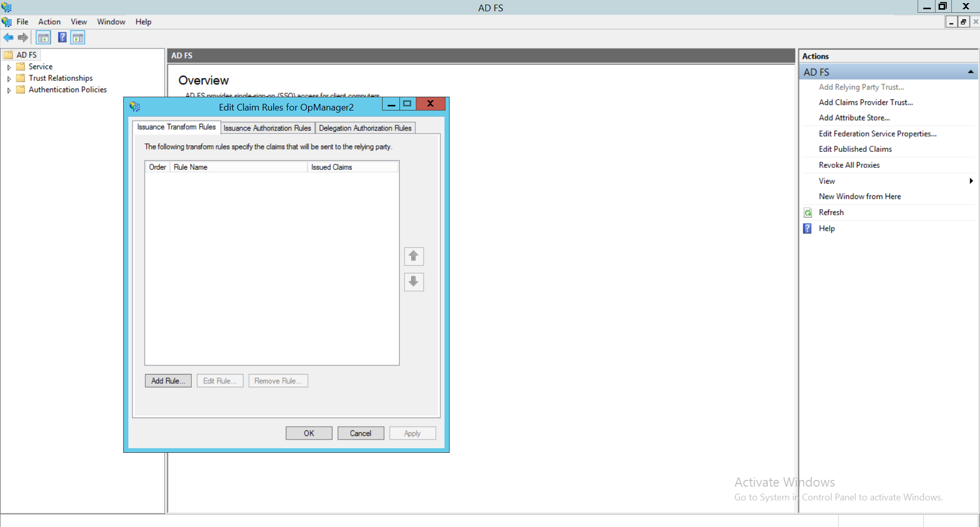This screenshot has height=527, width=980.
Task: Select Add Relying Party Trust action
Action: [x=861, y=87]
